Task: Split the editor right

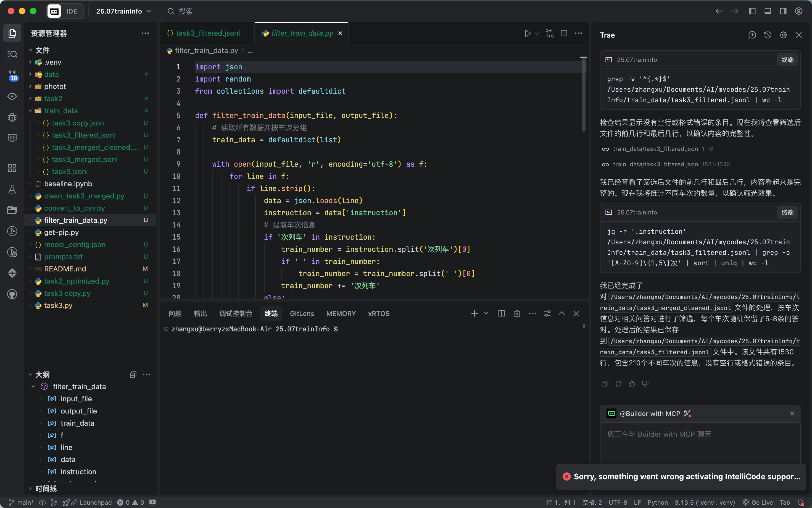Action: pyautogui.click(x=564, y=33)
